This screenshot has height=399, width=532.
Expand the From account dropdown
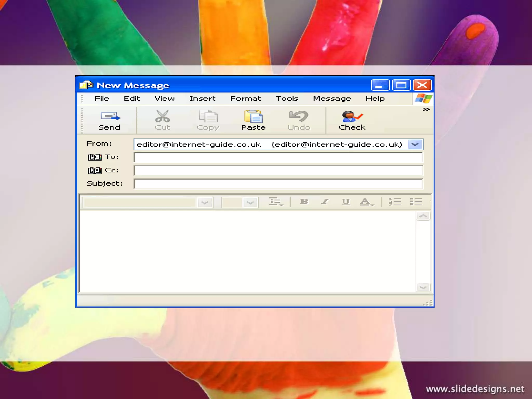[x=415, y=144]
